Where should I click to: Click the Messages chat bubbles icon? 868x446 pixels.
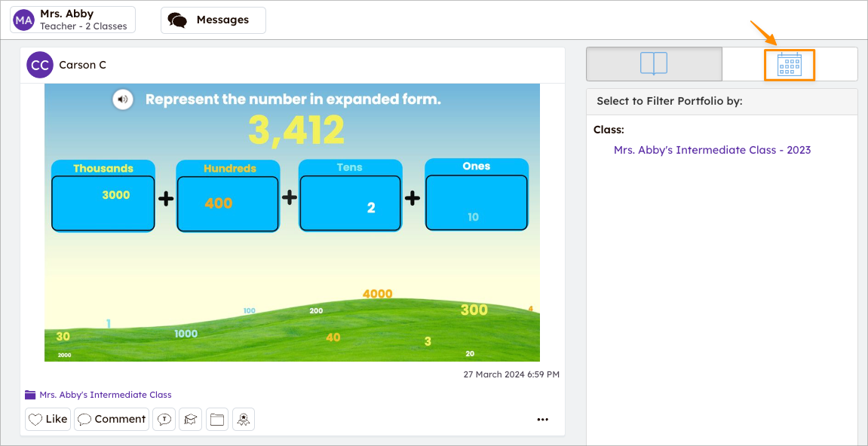coord(177,20)
